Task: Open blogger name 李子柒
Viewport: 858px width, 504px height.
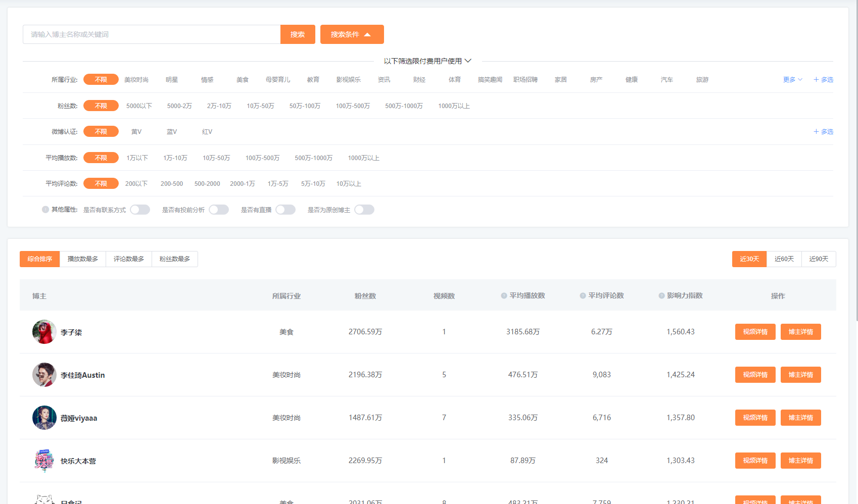Action: [x=71, y=332]
